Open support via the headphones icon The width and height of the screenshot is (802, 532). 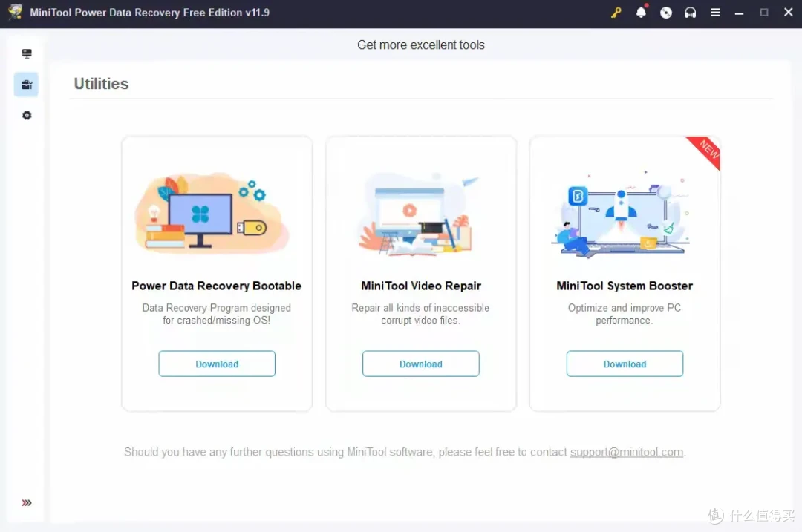click(690, 13)
